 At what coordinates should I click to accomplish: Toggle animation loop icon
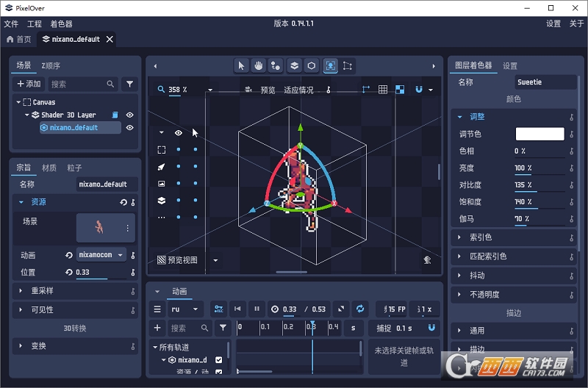[360, 309]
